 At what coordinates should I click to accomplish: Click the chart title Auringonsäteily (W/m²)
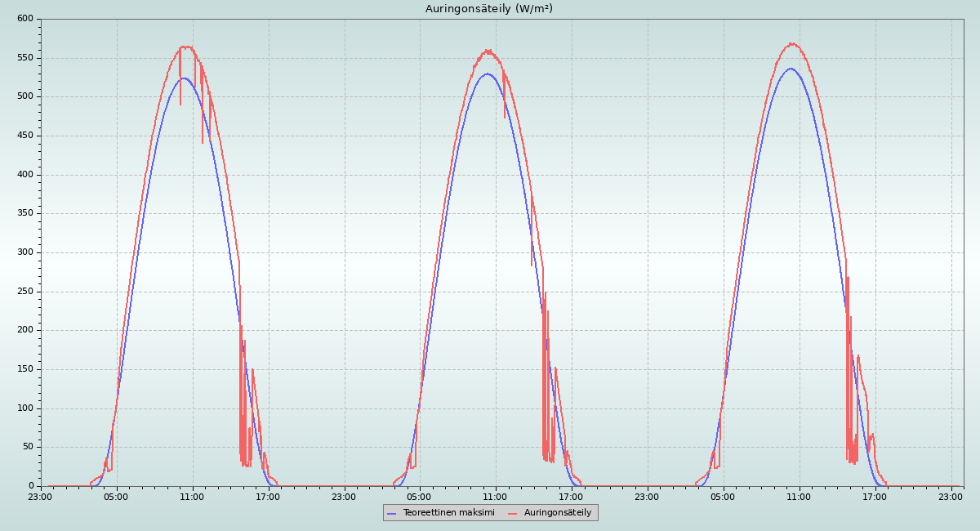click(x=488, y=9)
